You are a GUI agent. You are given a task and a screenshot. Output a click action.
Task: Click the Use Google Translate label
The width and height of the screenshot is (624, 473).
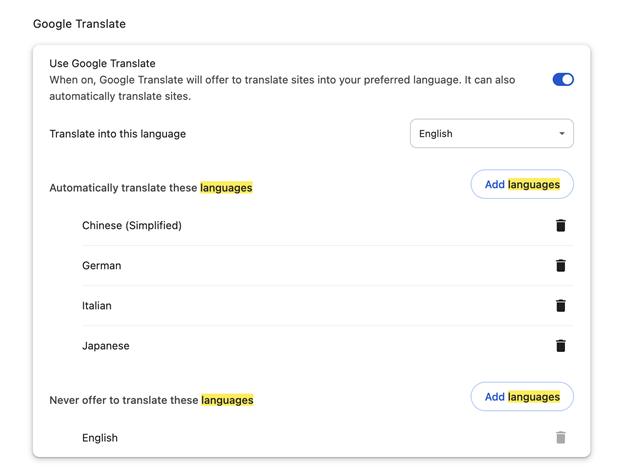coord(102,63)
